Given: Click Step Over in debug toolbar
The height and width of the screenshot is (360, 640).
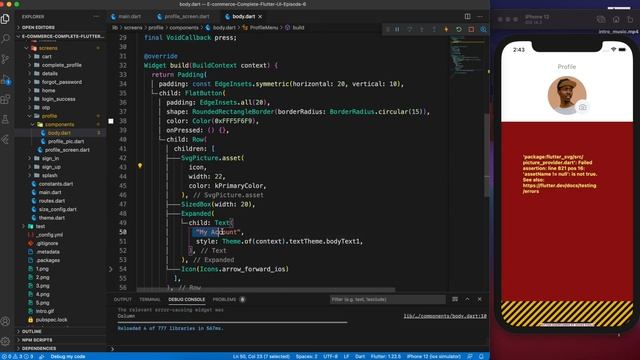Looking at the screenshot, I should pos(409,29).
